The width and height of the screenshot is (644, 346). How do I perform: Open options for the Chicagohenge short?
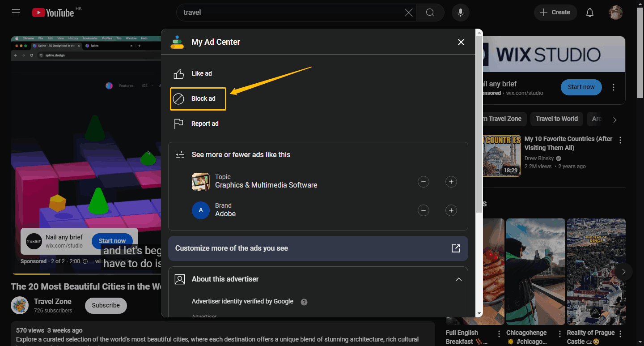(x=559, y=334)
